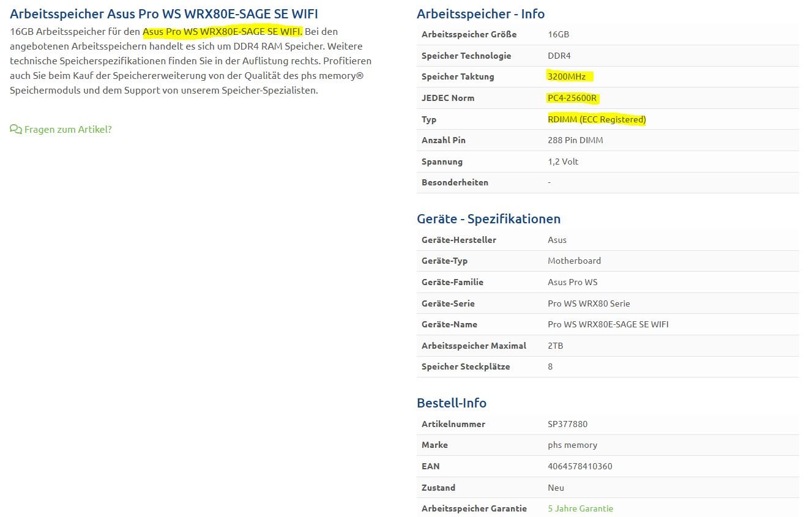Click the 'Besonderheiten' row label

click(455, 182)
